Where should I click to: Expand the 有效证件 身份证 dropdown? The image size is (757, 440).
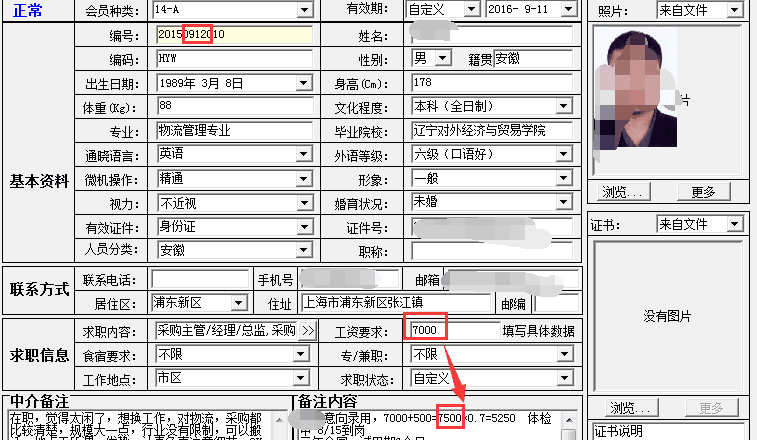point(303,227)
